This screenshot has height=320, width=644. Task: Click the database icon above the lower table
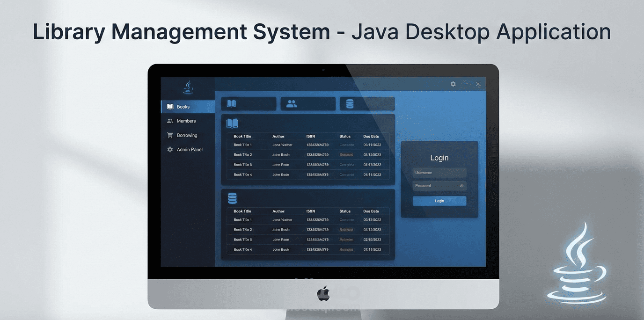click(231, 197)
